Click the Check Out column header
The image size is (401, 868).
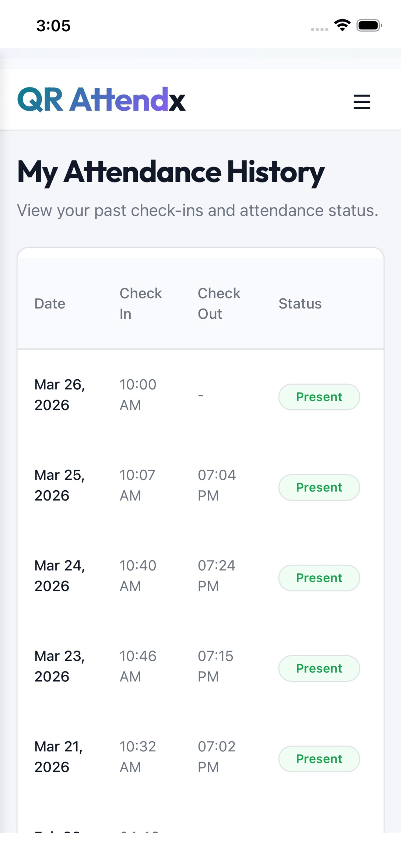[x=219, y=304]
